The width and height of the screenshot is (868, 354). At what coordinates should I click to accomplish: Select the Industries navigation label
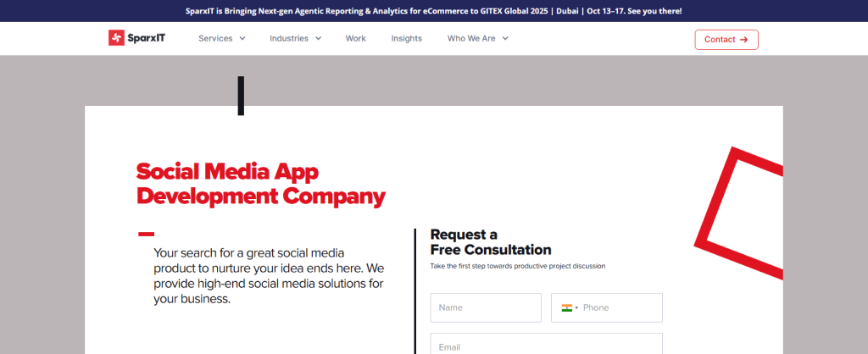(x=289, y=38)
